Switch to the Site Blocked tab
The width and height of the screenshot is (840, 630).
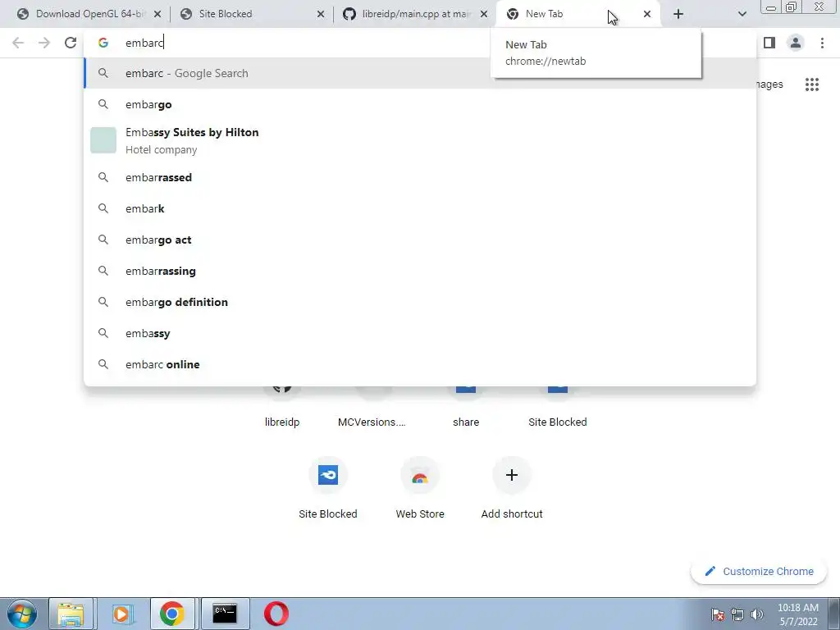252,14
